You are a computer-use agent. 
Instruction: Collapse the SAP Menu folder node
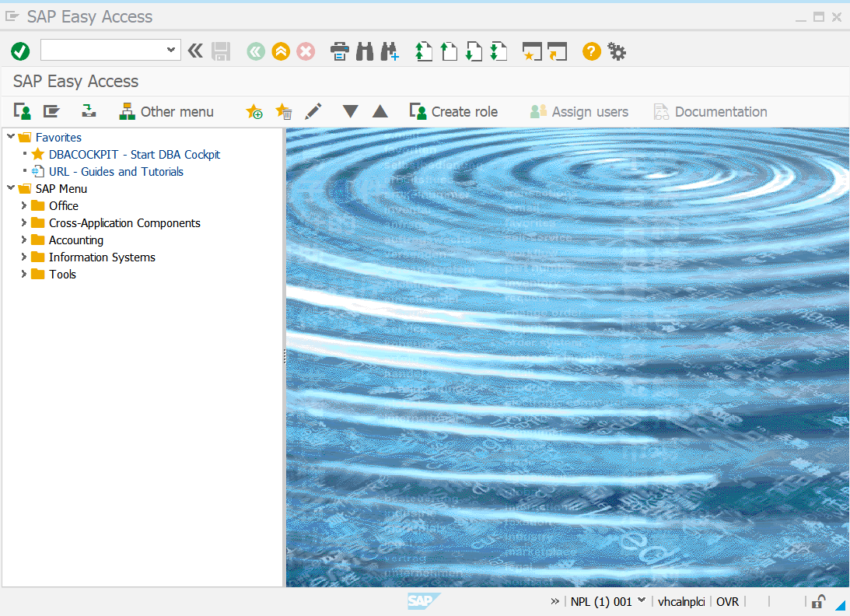pos(11,188)
